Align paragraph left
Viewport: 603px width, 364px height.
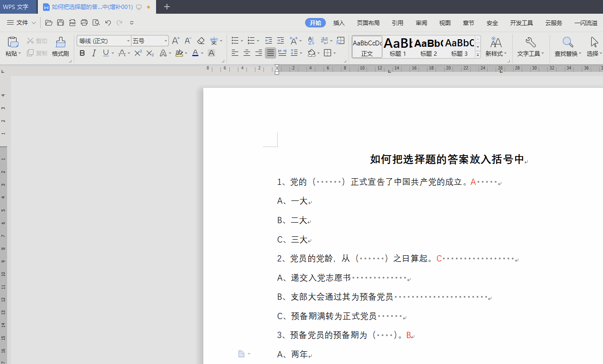pos(235,53)
